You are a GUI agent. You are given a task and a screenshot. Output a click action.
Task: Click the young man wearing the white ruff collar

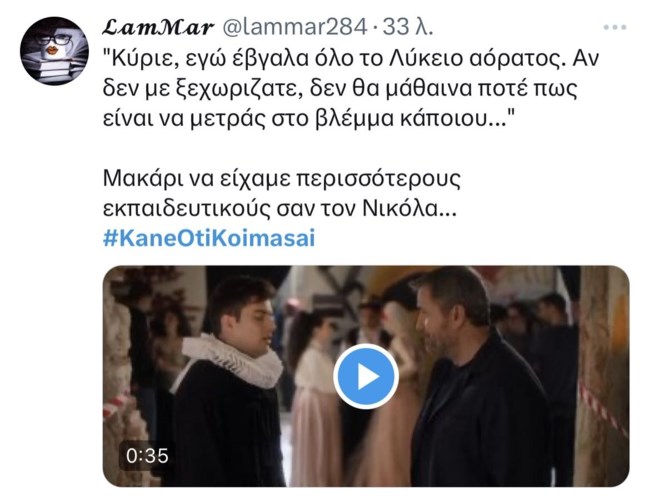(229, 381)
